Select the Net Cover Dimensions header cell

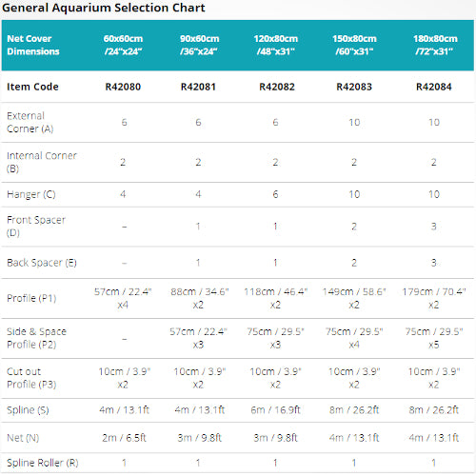click(33, 45)
